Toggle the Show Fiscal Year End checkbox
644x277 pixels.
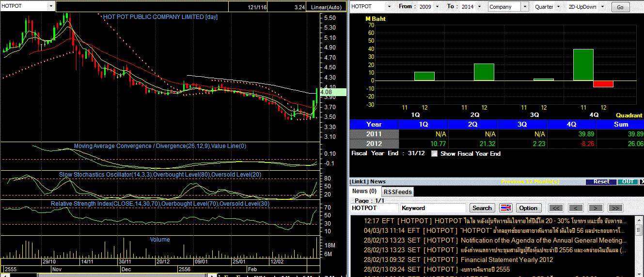click(x=434, y=153)
